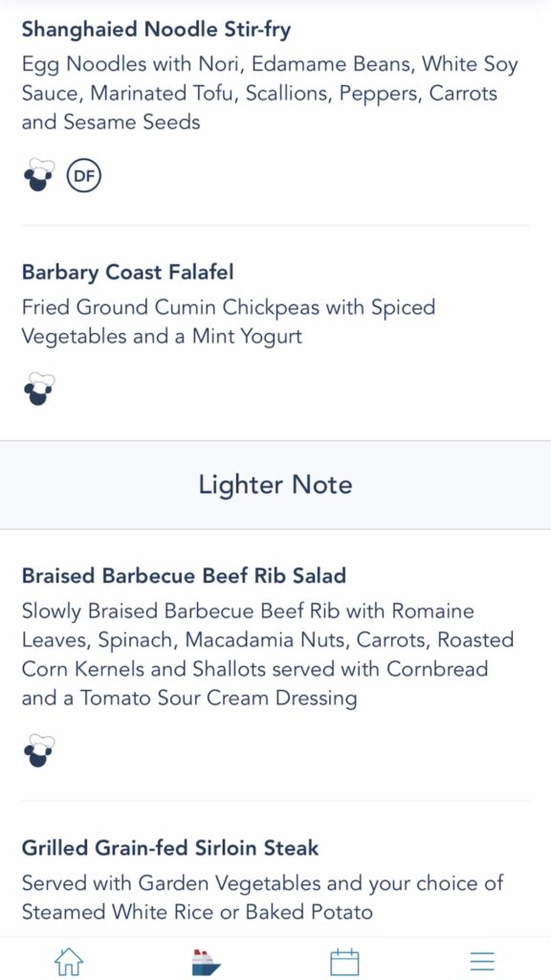
Task: Tap the Tomato Sour Cream Dressing text line
Action: coord(189,698)
